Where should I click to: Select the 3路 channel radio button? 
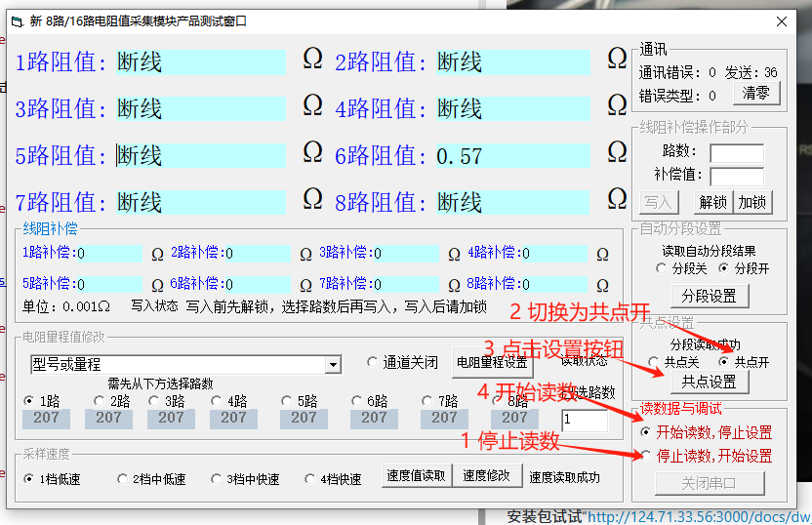tap(154, 401)
